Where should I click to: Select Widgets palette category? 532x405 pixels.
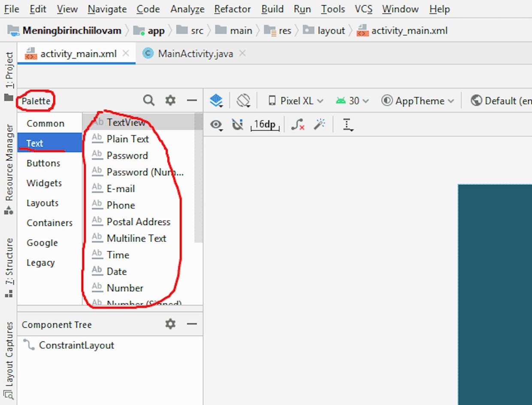click(50, 183)
